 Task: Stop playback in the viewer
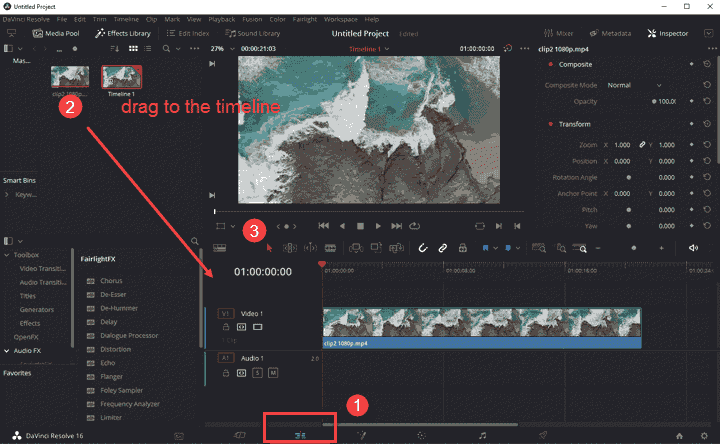point(360,226)
